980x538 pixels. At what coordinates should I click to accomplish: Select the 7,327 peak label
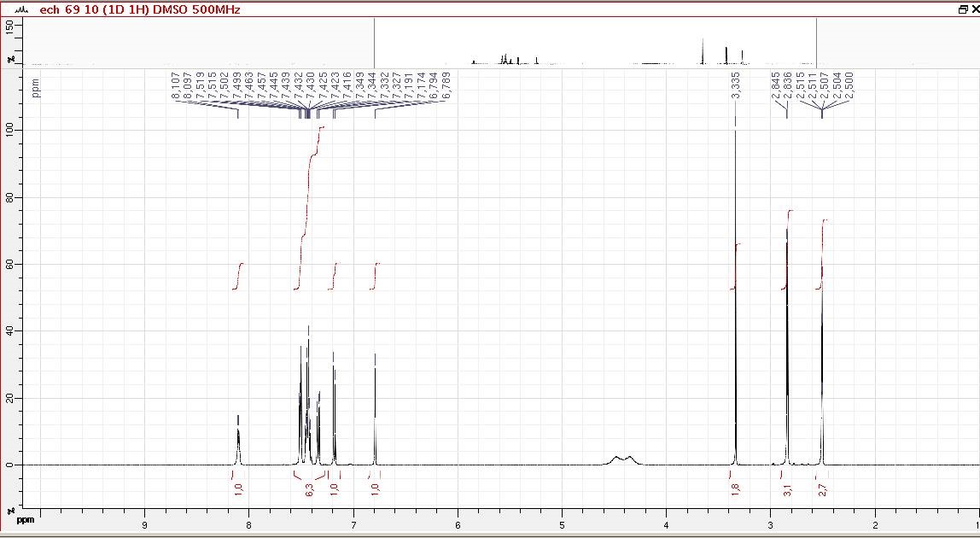tap(396, 85)
